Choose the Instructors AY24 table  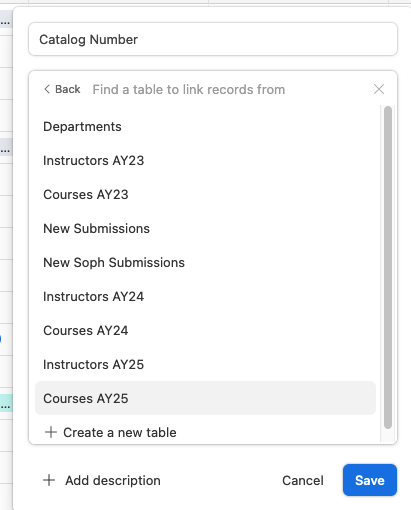tap(205, 297)
